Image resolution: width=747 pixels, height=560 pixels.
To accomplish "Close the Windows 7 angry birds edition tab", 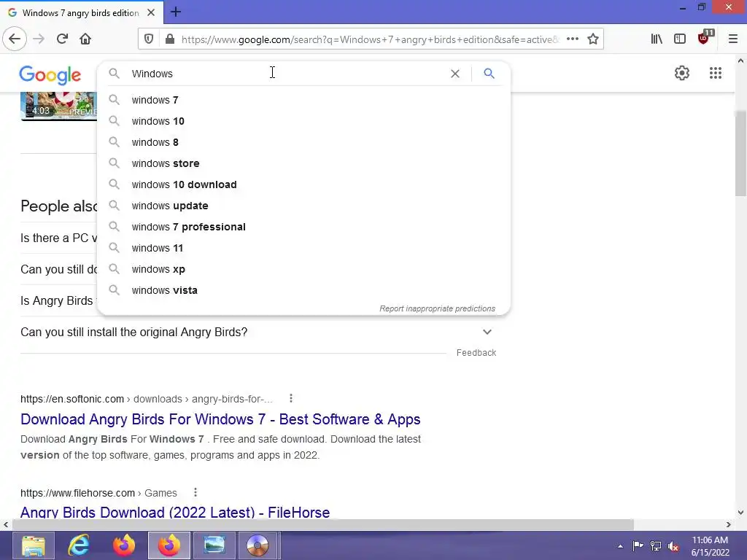I will tap(151, 13).
